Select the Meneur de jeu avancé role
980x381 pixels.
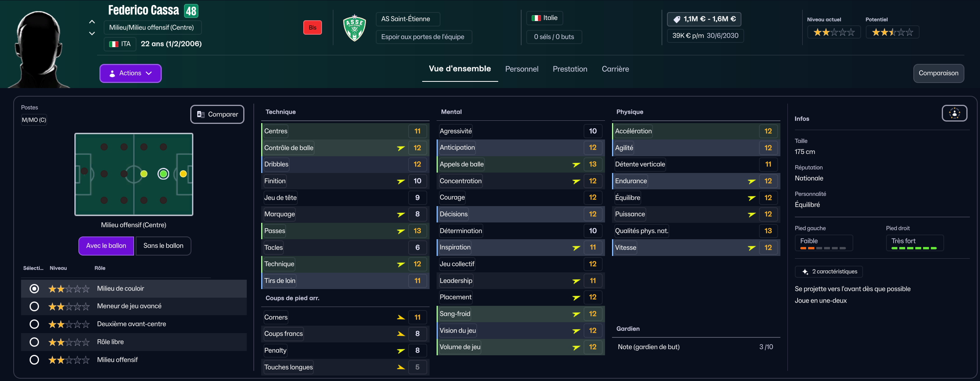pyautogui.click(x=34, y=306)
